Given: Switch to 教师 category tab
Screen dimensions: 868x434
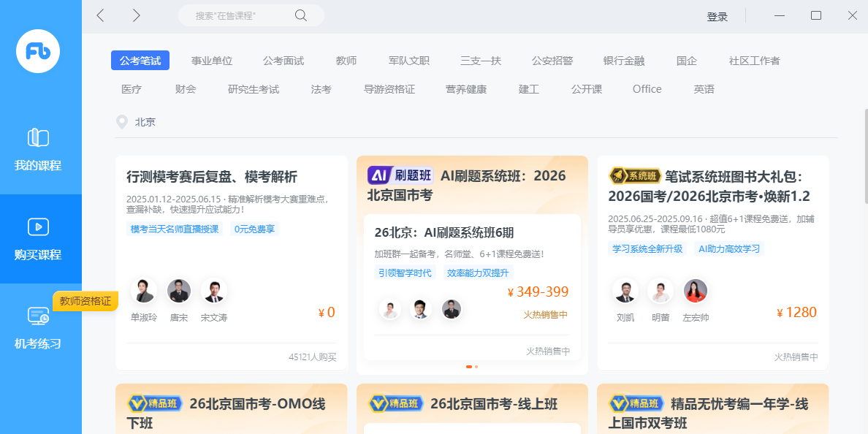Looking at the screenshot, I should [x=346, y=61].
